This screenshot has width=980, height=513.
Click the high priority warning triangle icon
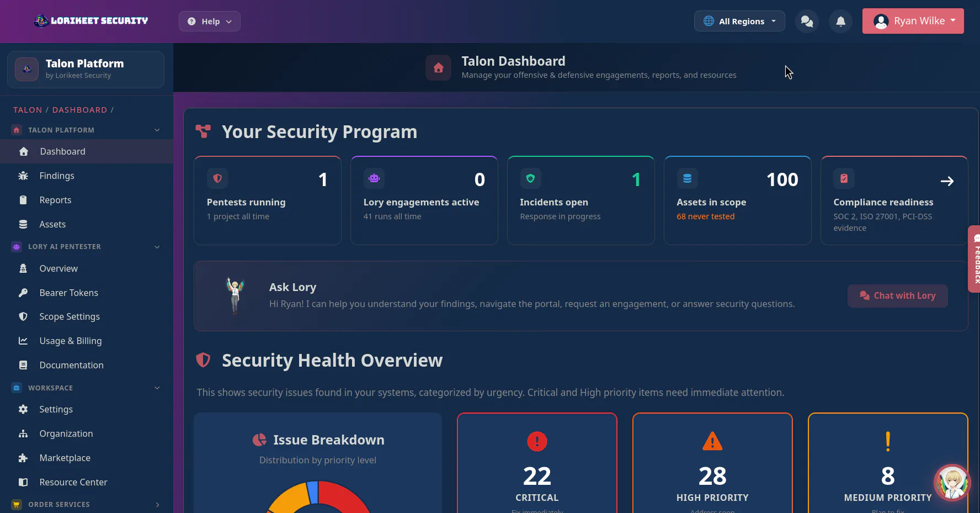[712, 441]
